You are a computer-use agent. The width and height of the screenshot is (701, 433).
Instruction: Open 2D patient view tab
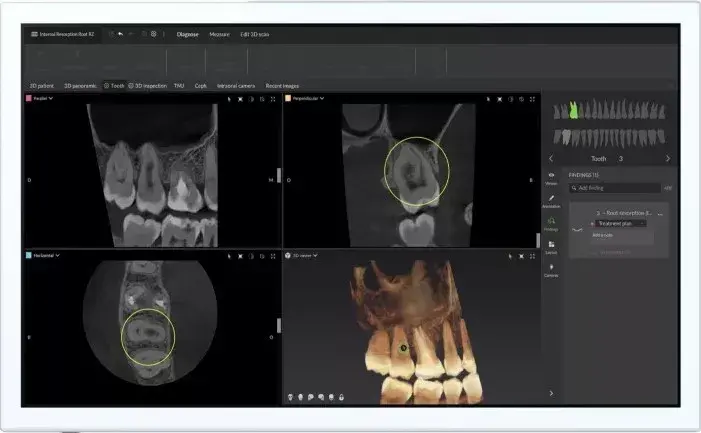tap(42, 86)
